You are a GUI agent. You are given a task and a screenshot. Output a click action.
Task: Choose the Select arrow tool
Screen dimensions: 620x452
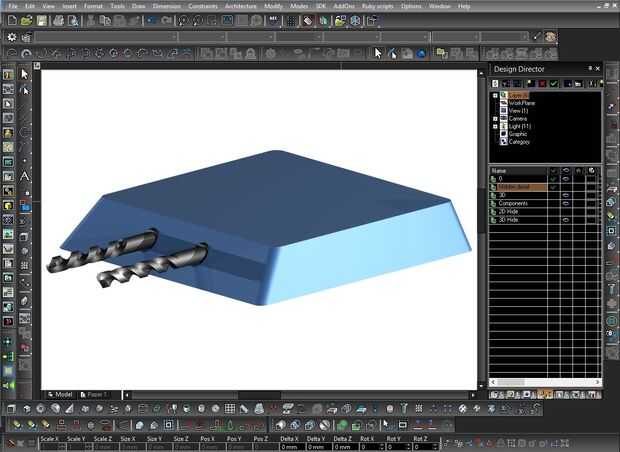coord(25,74)
